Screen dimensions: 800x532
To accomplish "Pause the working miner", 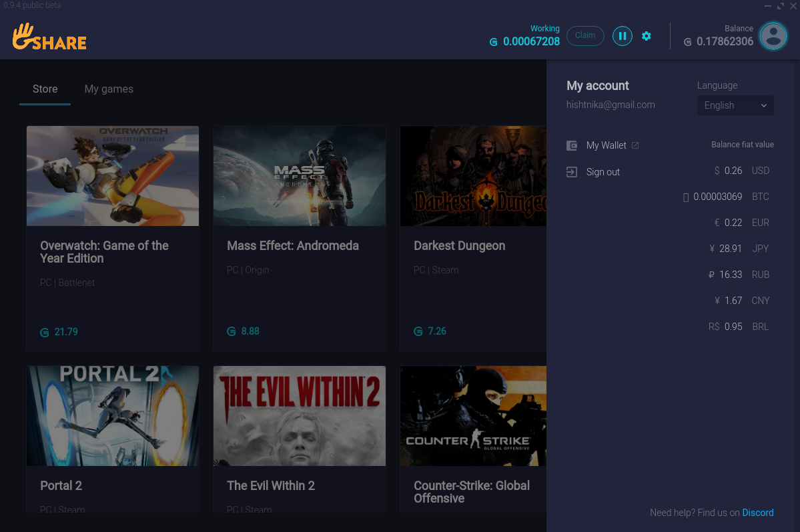I will [x=622, y=36].
